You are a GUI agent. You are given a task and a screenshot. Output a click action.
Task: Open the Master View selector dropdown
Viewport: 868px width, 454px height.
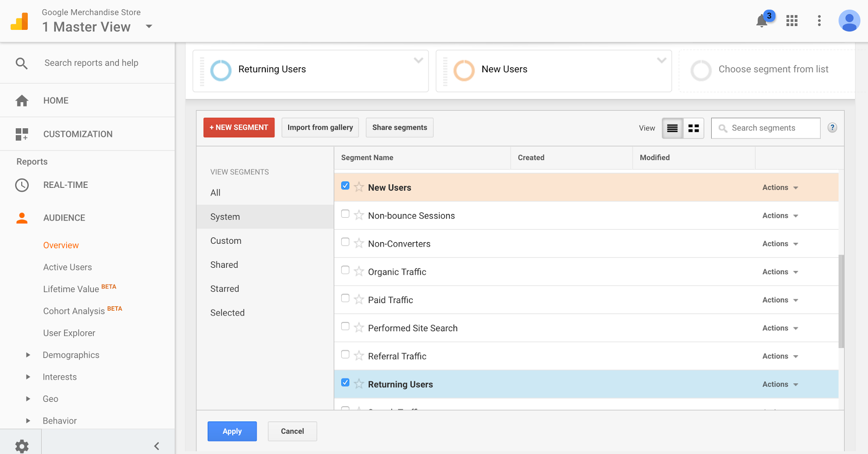149,27
